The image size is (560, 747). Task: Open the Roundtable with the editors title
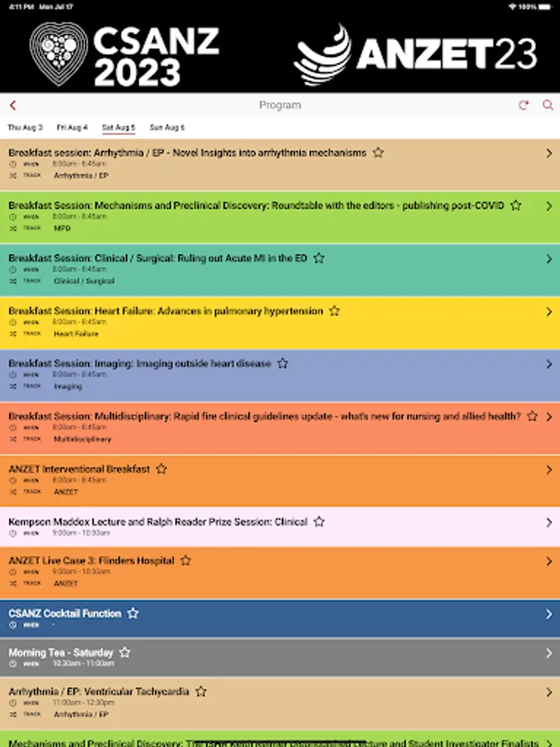(256, 206)
